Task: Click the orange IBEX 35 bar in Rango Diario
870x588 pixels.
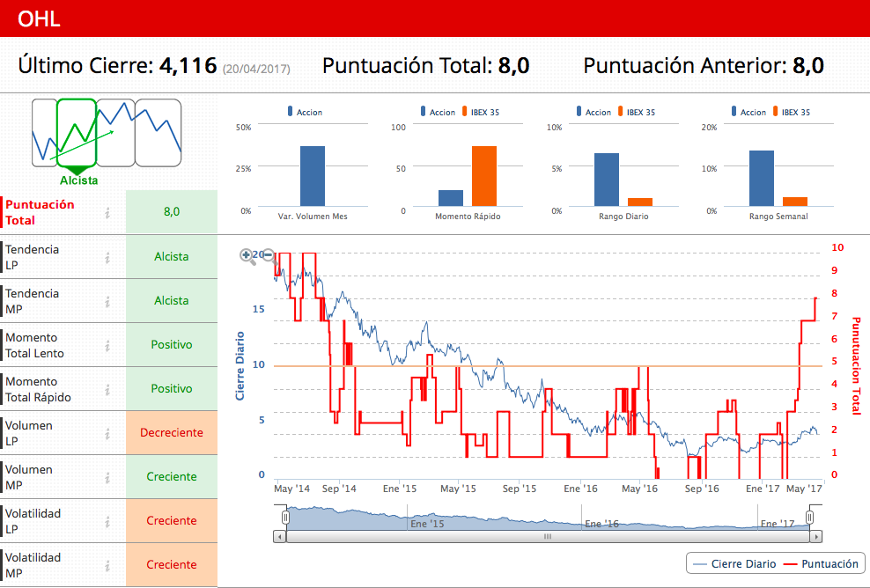Action: [640, 202]
